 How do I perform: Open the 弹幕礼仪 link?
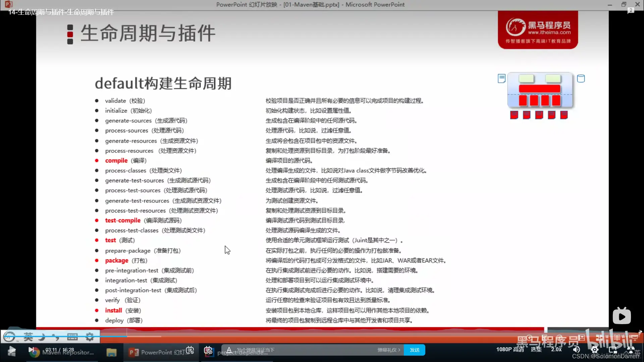pyautogui.click(x=388, y=350)
